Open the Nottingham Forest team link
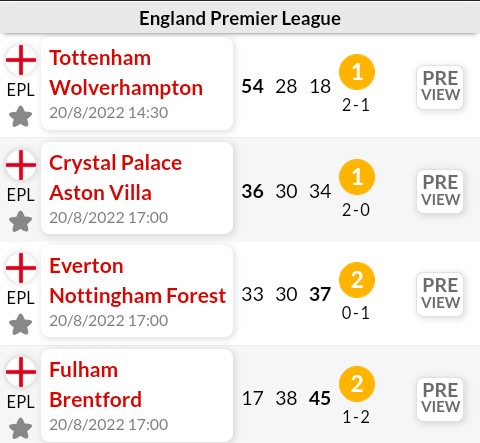Viewport: 480px width, 443px height. tap(138, 296)
